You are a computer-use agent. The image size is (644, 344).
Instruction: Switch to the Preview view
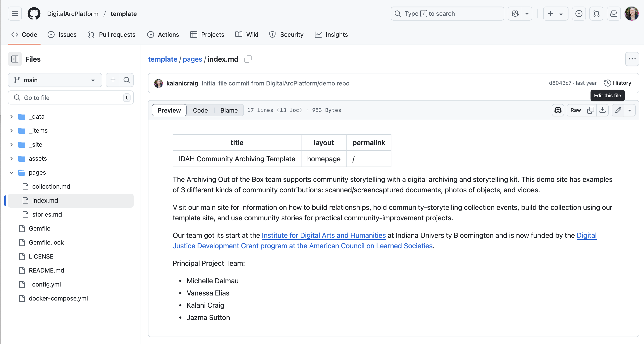(x=169, y=110)
